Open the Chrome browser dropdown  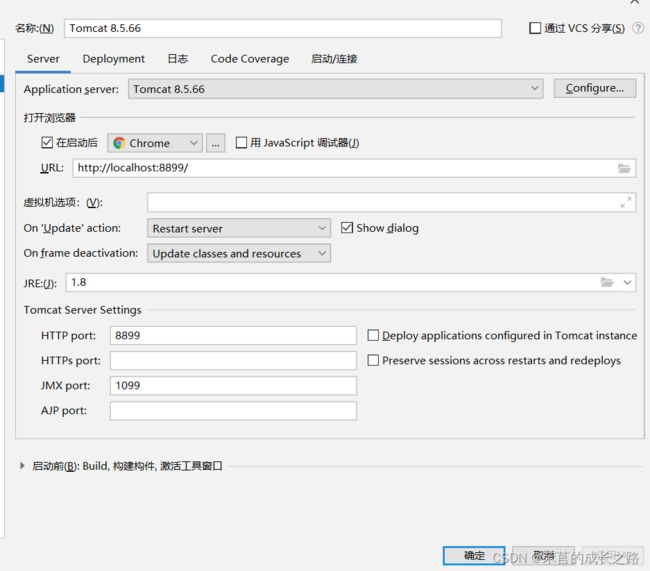155,143
